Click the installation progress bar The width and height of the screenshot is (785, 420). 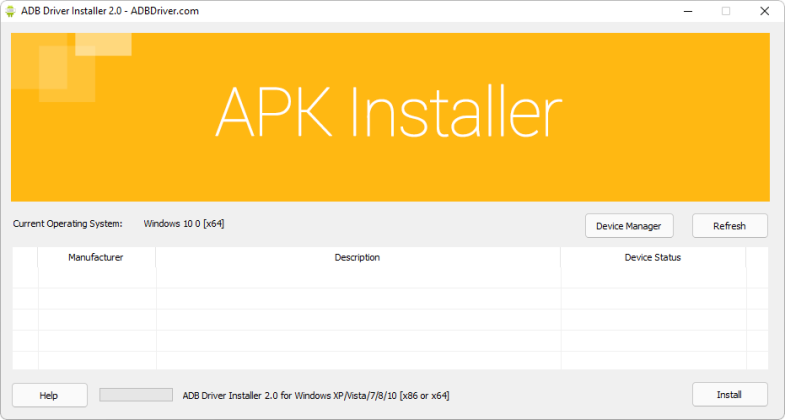pos(136,395)
